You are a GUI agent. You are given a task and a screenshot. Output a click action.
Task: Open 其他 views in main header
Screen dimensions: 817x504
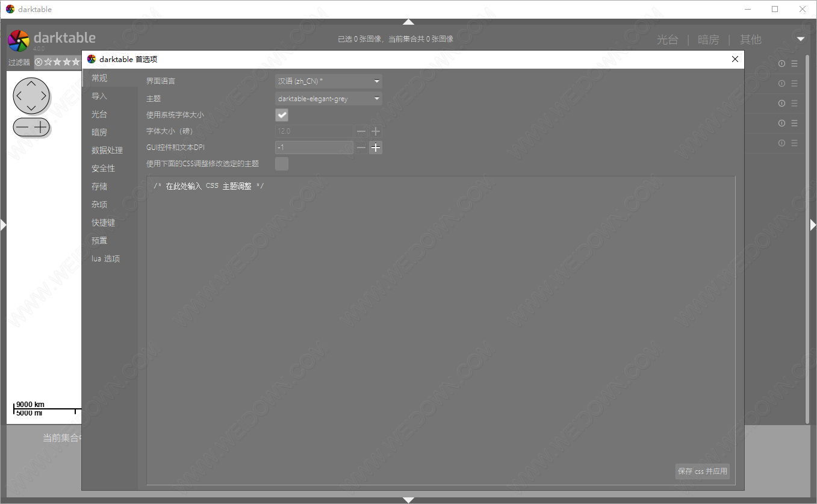(x=751, y=40)
